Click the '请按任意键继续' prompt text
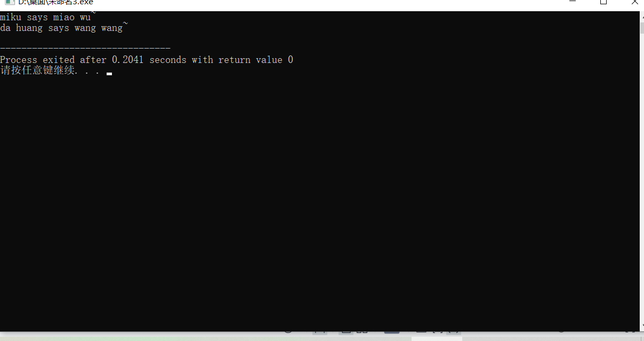 click(x=38, y=70)
